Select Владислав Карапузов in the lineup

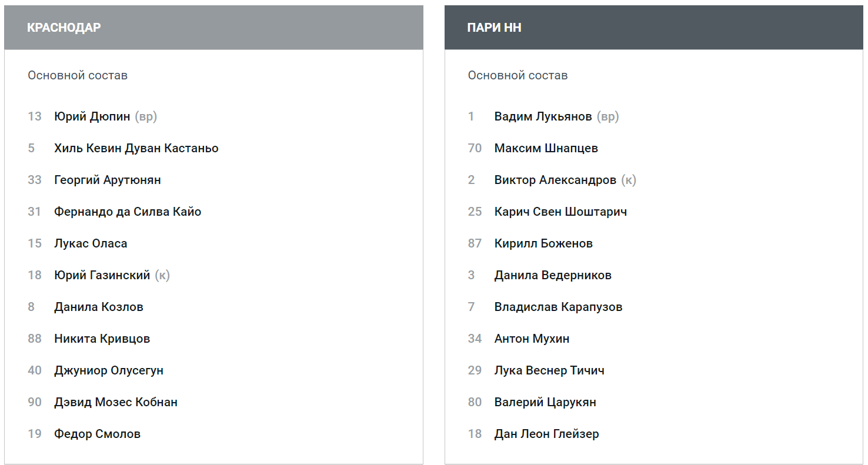pyautogui.click(x=558, y=307)
